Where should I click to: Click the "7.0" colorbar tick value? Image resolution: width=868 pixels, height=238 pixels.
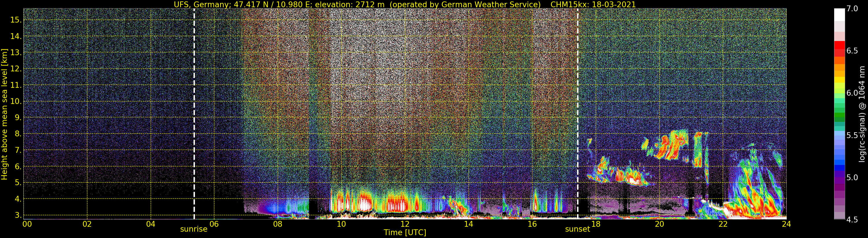click(852, 9)
